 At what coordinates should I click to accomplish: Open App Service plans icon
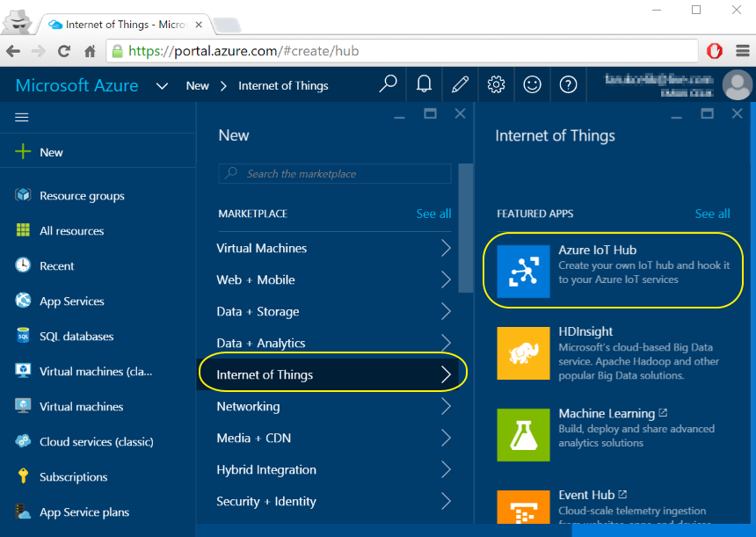click(23, 512)
